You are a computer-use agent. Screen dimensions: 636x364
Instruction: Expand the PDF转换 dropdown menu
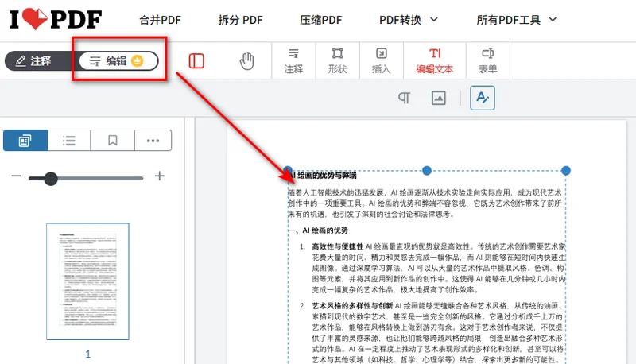pyautogui.click(x=409, y=20)
